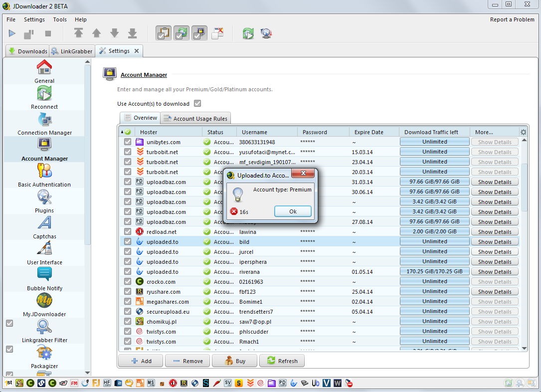
Task: Select the Overview tab
Action: coord(140,118)
